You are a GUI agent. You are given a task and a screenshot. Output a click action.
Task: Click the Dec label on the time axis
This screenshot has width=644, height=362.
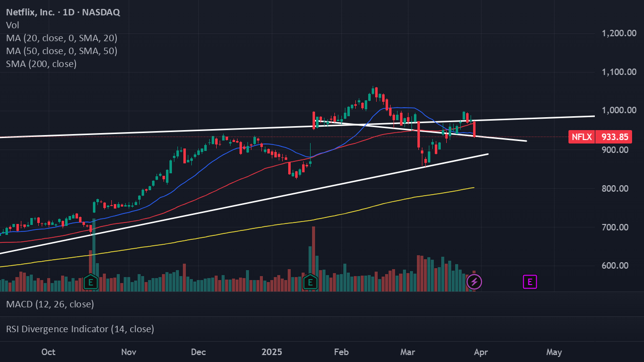pyautogui.click(x=198, y=352)
